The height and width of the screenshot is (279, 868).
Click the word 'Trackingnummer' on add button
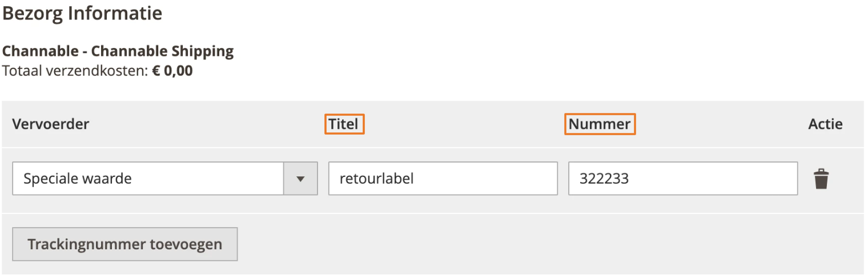tap(86, 244)
